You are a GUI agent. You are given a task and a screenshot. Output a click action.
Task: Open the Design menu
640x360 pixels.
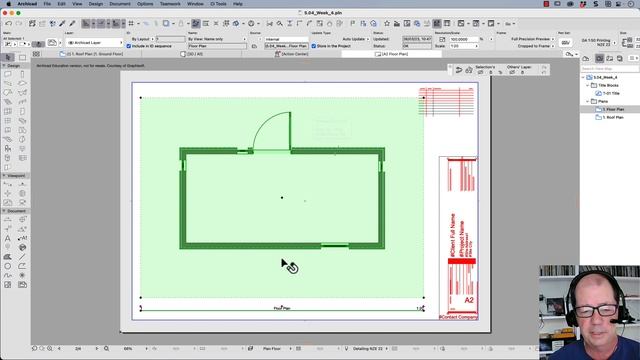(96, 4)
